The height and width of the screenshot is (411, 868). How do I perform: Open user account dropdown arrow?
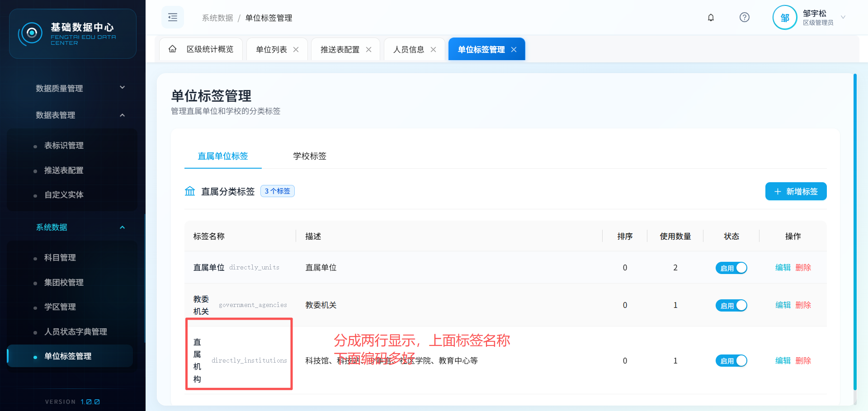coord(843,18)
